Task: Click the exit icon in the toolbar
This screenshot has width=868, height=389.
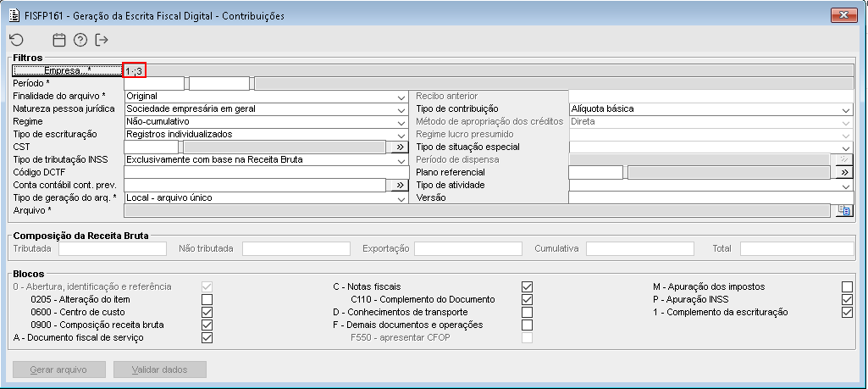Action: 102,40
